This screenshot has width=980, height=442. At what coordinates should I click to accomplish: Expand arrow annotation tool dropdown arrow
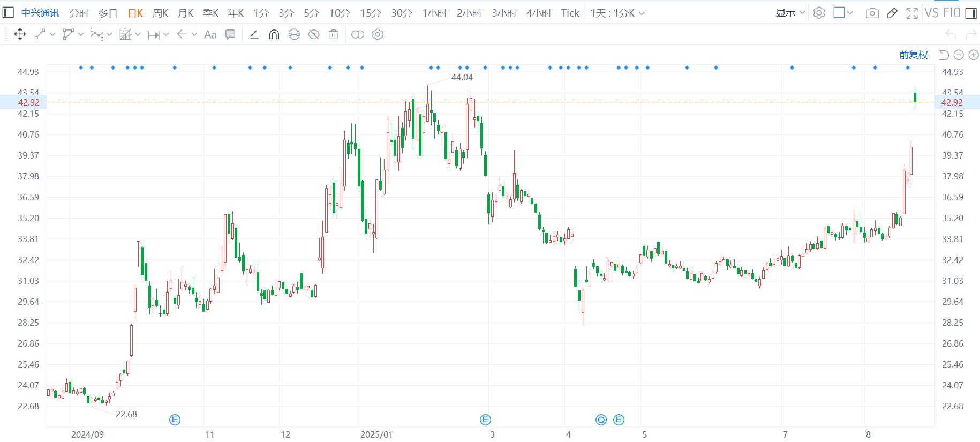194,34
